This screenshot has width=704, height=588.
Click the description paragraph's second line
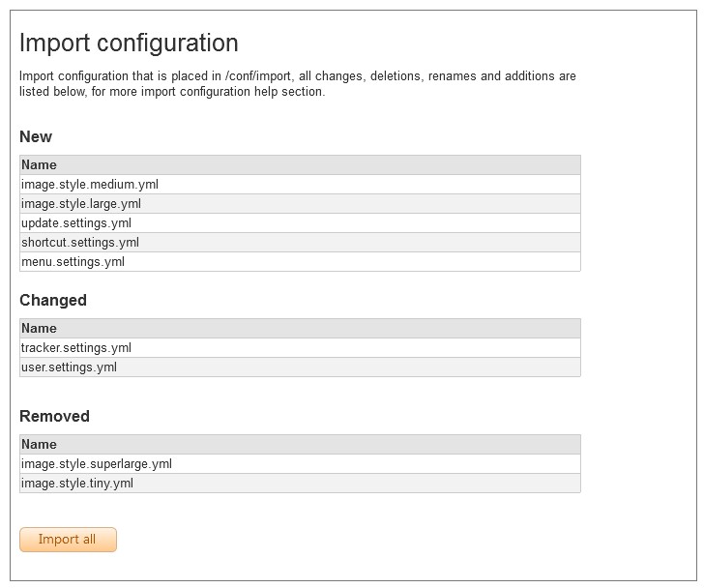[x=172, y=92]
